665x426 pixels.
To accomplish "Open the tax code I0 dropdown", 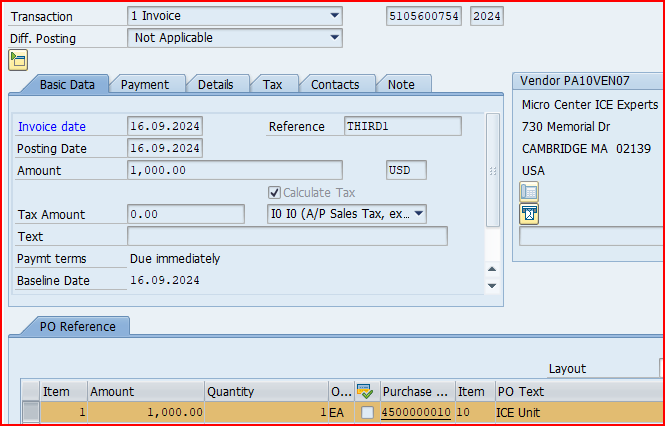I will [x=418, y=214].
